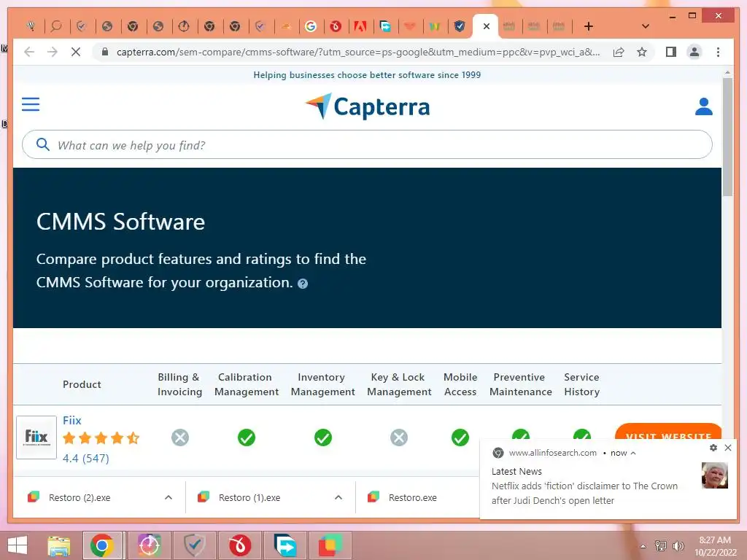Open the Chrome three-dot menu
The width and height of the screenshot is (747, 560).
(718, 52)
